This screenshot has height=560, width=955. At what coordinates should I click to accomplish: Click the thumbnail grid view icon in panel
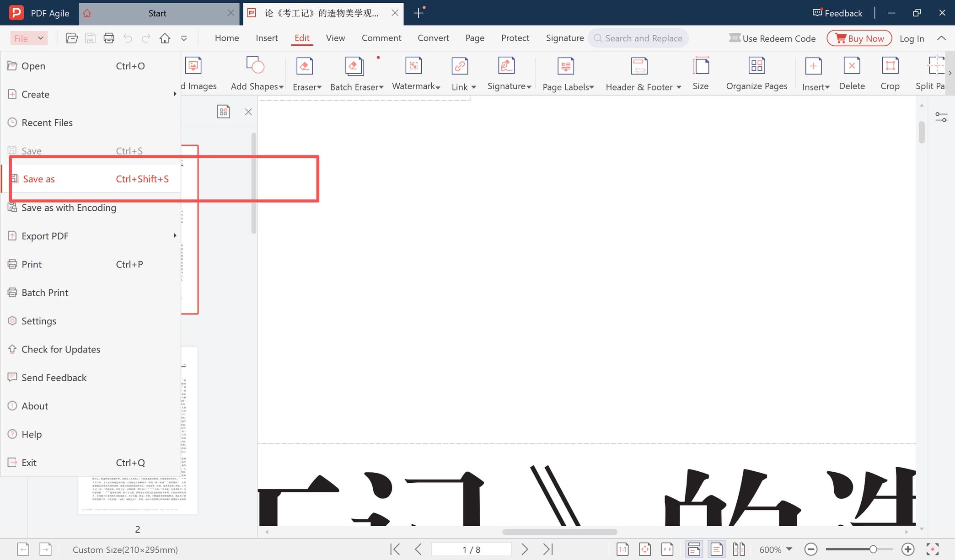223,112
